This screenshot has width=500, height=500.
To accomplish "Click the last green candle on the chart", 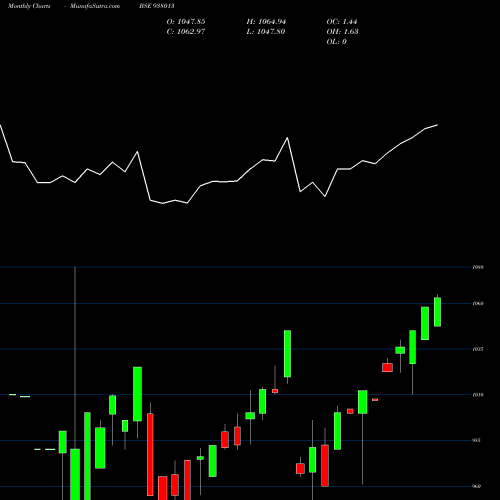I will pos(437,312).
